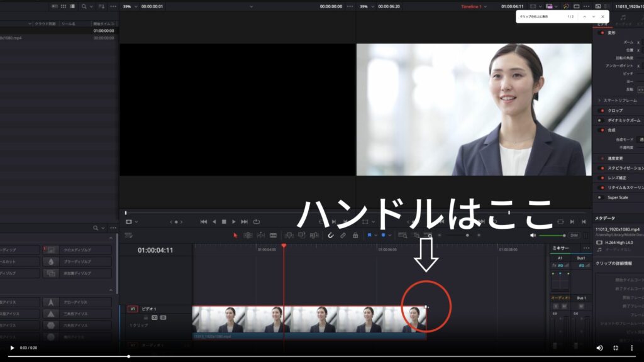This screenshot has height=362, width=644.
Task: Toggle the position lock icon
Action: pyautogui.click(x=356, y=236)
